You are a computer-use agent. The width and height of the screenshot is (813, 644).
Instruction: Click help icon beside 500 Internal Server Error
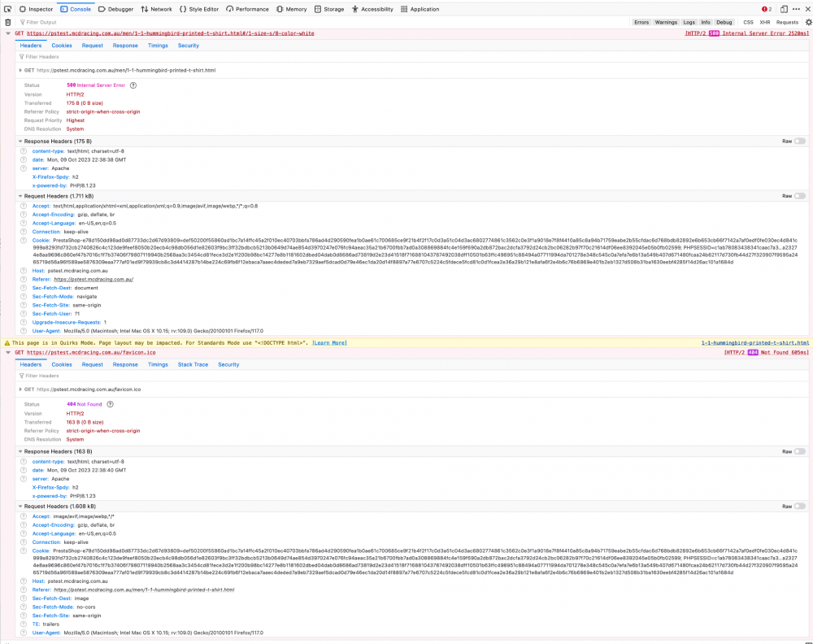pos(133,85)
